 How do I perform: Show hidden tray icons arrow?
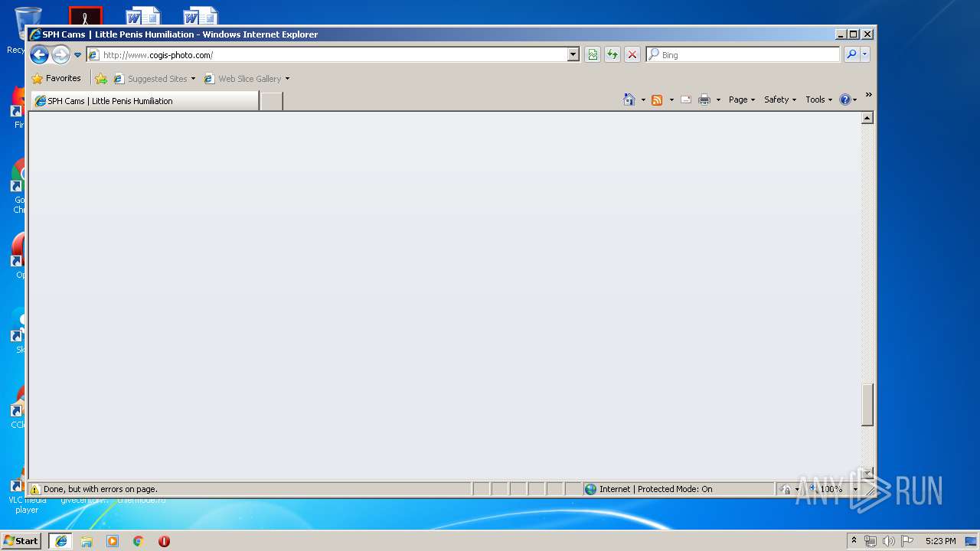click(854, 540)
